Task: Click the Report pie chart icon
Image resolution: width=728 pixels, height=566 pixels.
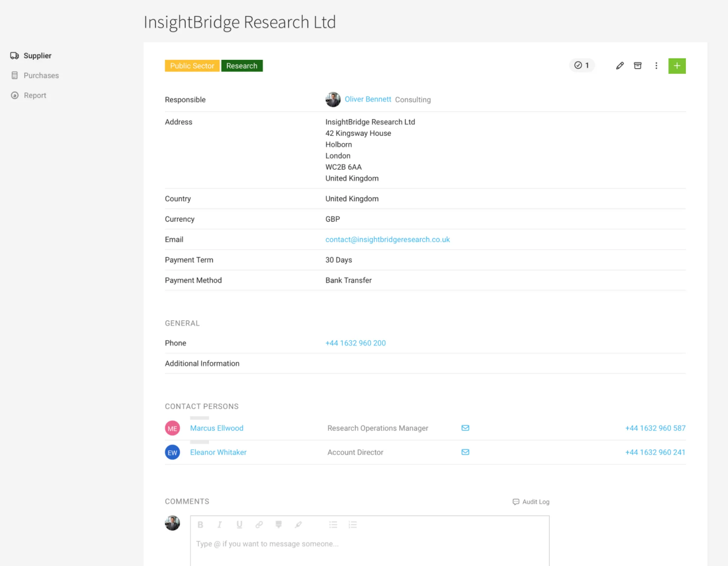Action: pos(15,95)
